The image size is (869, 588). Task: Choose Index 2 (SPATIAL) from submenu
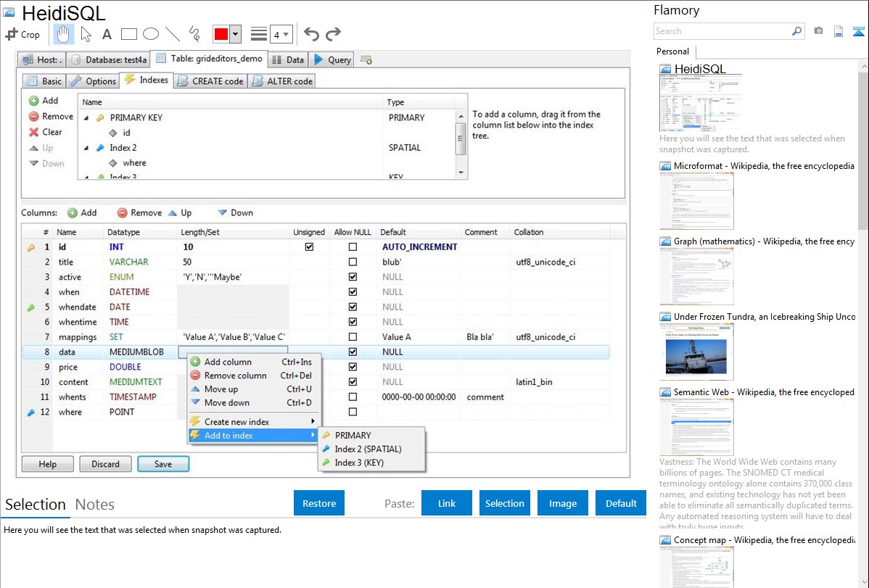coord(368,449)
